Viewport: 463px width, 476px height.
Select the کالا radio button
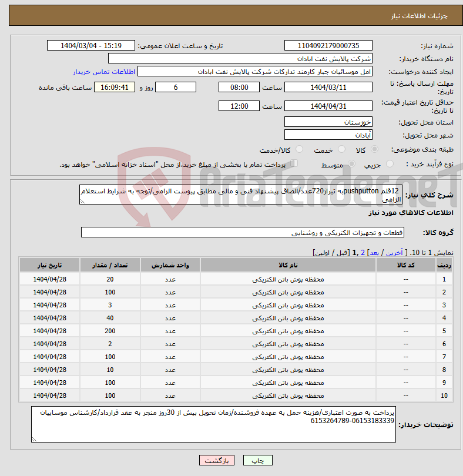pos(375,149)
